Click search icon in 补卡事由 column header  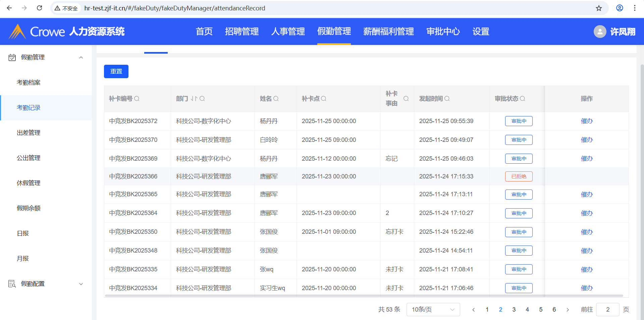pos(406,99)
